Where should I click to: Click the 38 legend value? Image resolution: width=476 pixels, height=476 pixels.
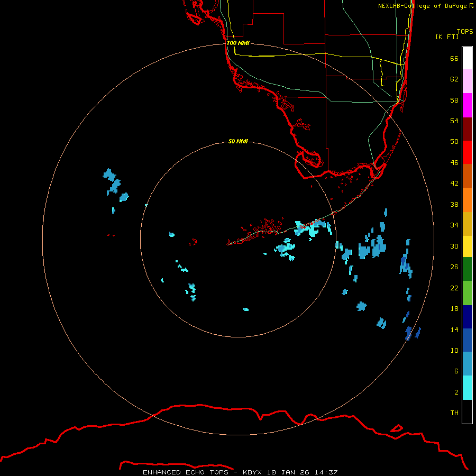coord(454,205)
